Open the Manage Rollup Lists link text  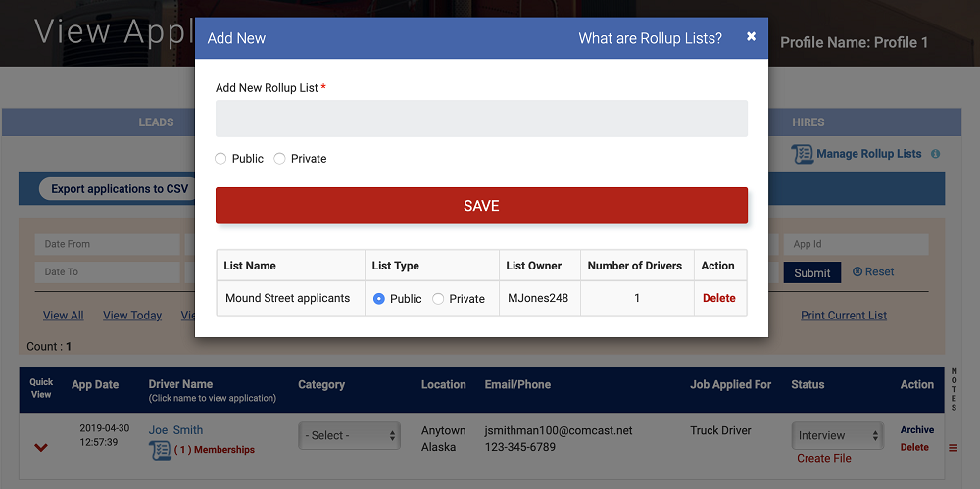[x=868, y=153]
